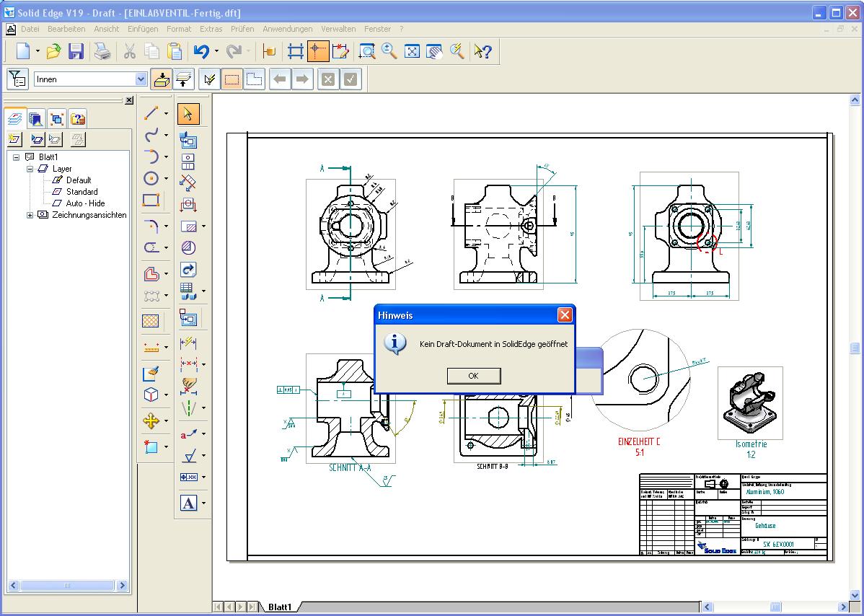Pick the Rectangle drawing tool
The image size is (864, 616).
point(151,200)
